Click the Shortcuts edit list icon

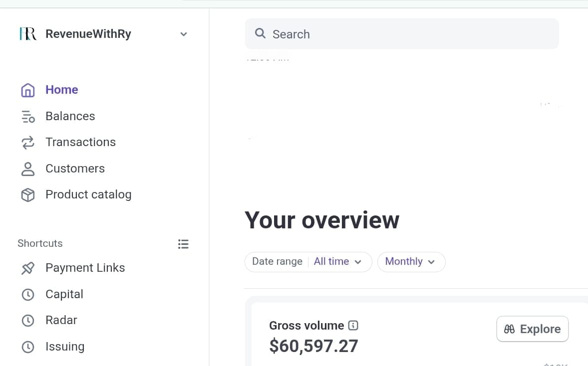[183, 244]
